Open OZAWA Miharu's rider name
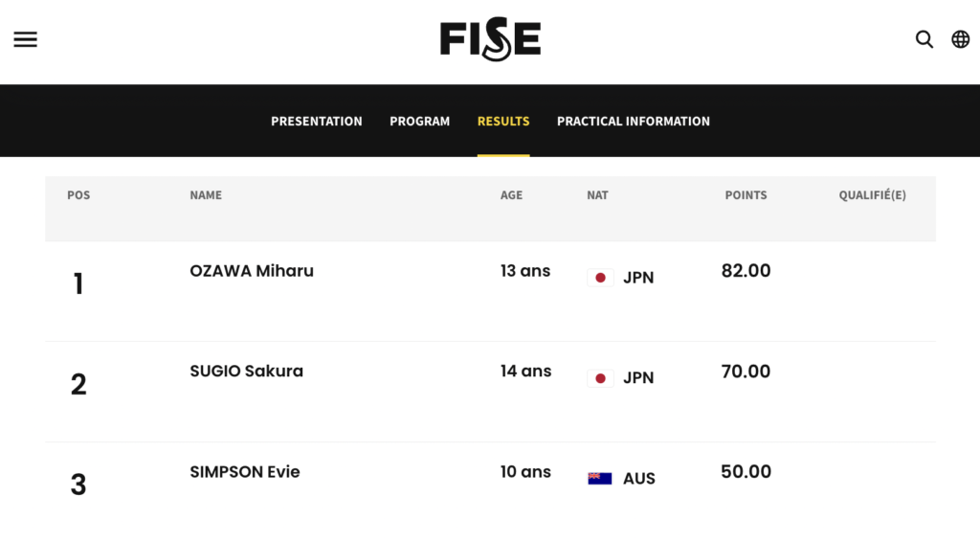This screenshot has width=980, height=542. pos(252,271)
